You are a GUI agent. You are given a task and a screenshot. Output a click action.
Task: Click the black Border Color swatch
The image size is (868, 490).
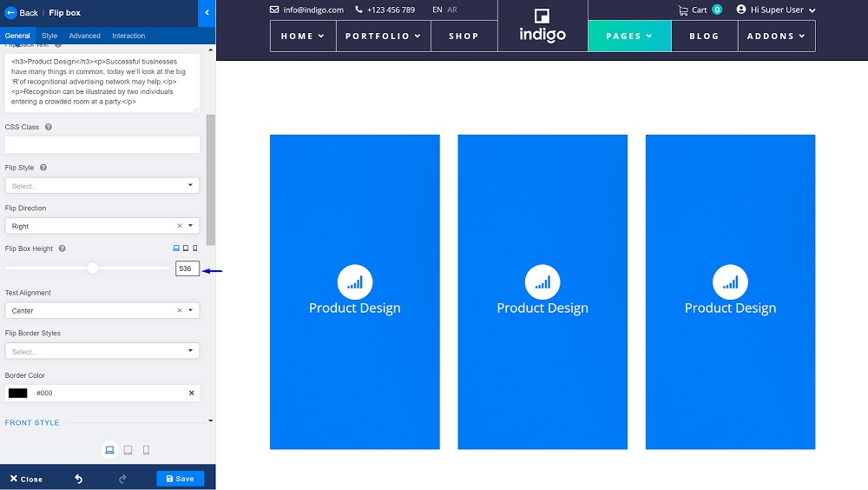[x=17, y=393]
